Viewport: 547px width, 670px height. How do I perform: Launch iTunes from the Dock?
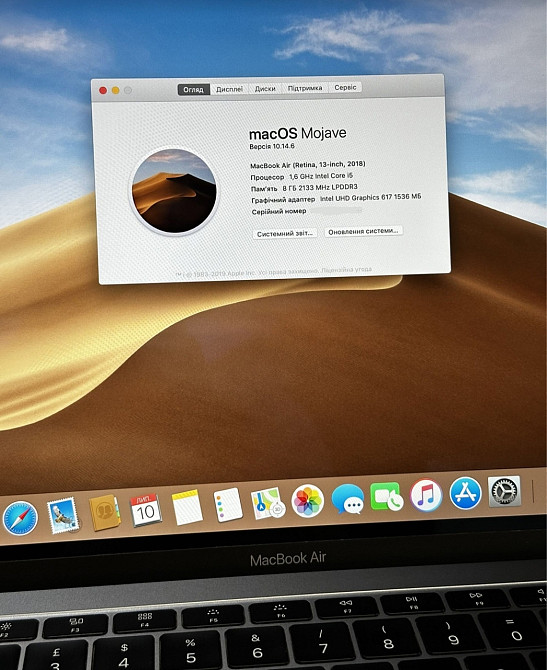pyautogui.click(x=426, y=495)
